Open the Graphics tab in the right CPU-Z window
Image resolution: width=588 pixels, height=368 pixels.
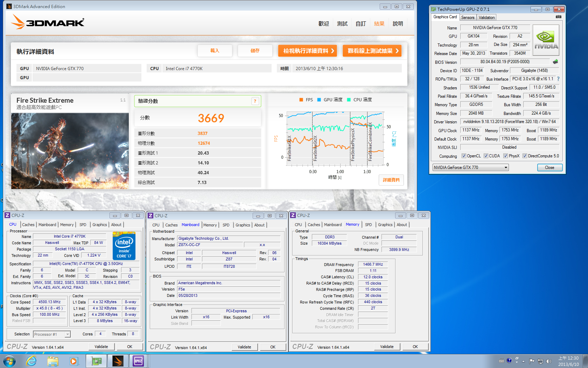pyautogui.click(x=385, y=225)
